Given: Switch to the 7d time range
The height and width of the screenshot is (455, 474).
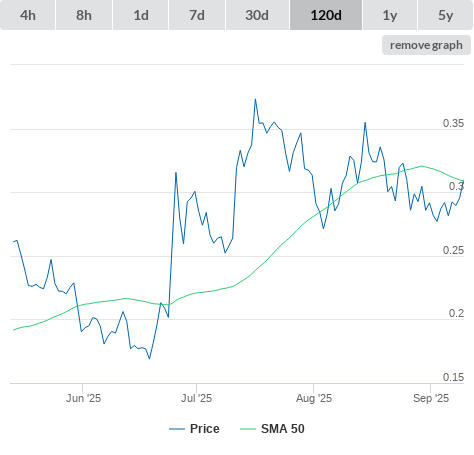Looking at the screenshot, I should click(197, 15).
